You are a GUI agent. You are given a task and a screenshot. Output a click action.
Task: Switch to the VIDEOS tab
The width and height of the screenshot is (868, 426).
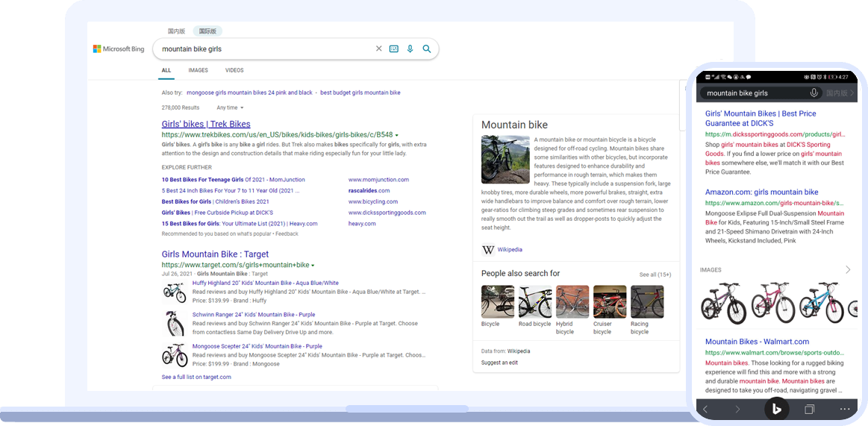point(234,71)
